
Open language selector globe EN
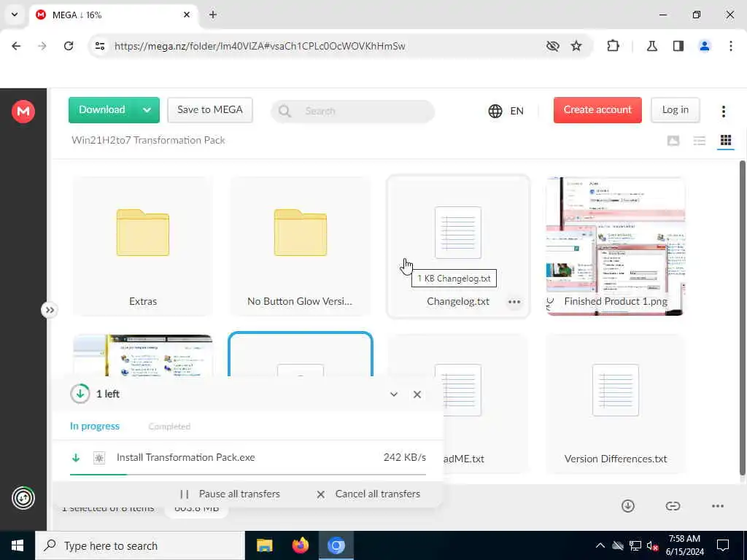click(506, 111)
